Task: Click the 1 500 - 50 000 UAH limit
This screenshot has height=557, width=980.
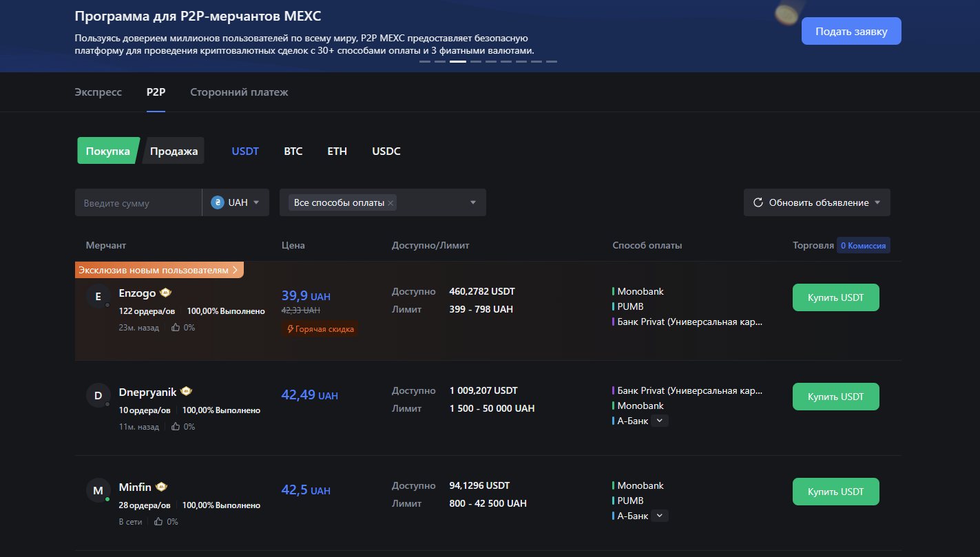Action: [492, 408]
